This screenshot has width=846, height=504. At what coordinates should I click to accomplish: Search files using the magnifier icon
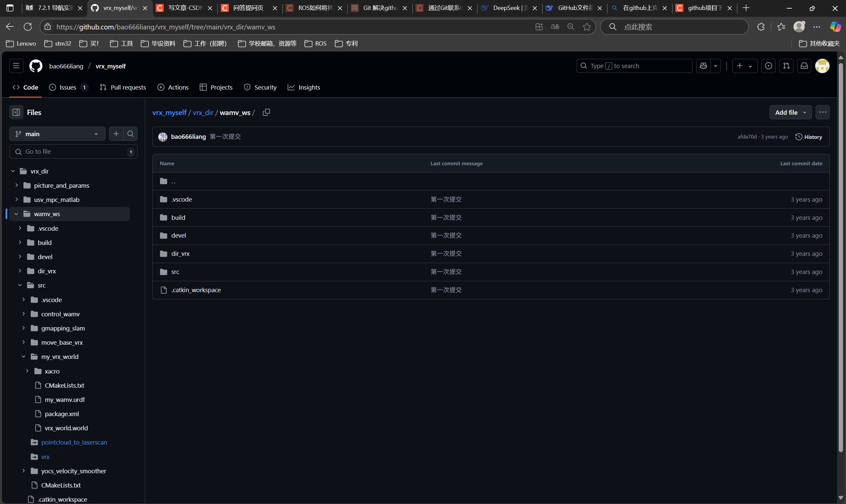[130, 134]
